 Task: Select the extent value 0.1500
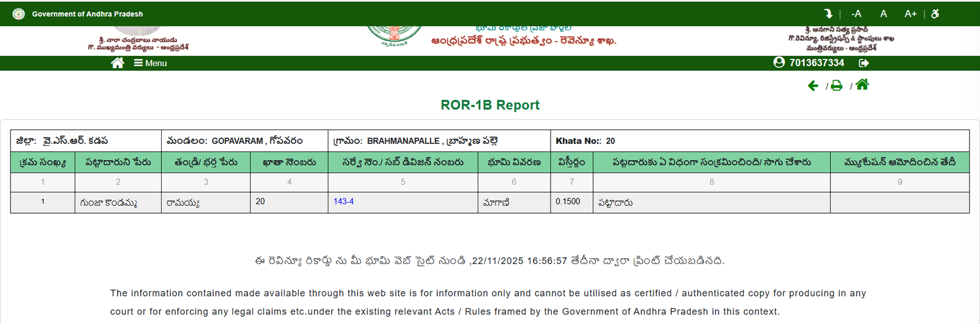(x=568, y=202)
